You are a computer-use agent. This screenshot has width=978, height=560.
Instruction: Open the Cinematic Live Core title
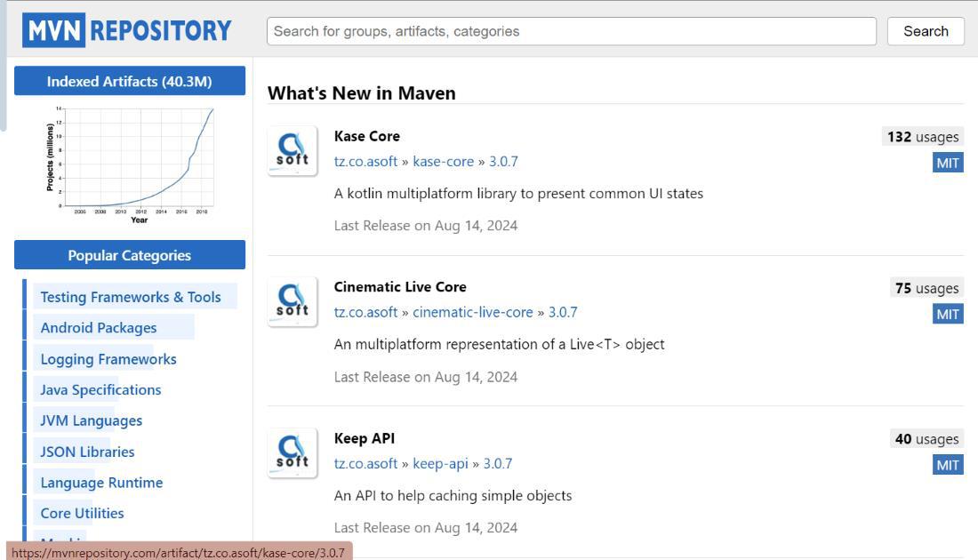tap(400, 287)
